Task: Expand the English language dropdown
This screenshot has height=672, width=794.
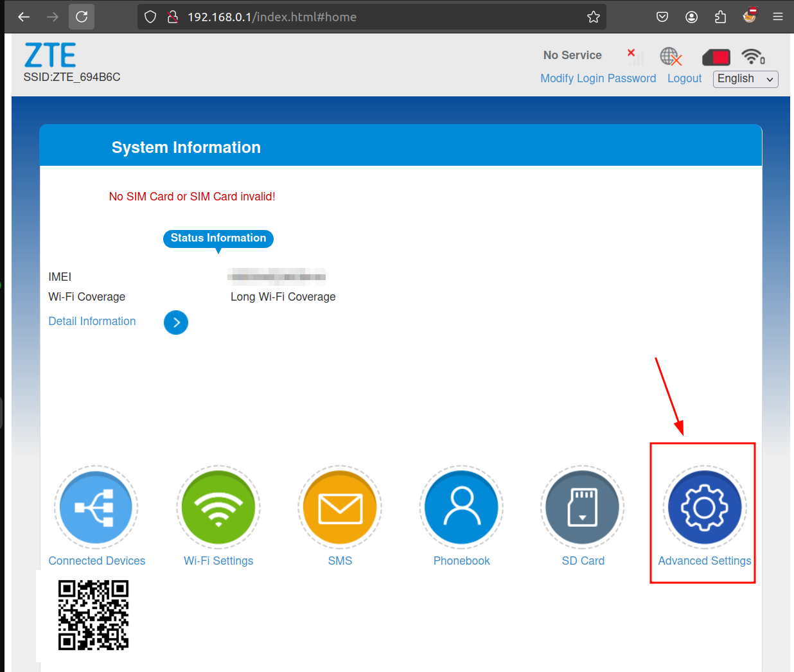Action: point(745,79)
